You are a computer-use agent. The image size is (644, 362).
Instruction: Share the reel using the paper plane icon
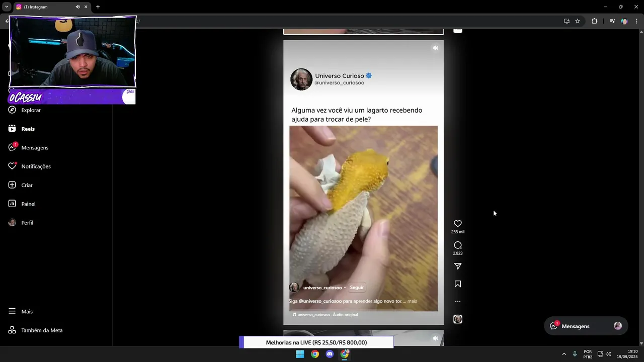(x=458, y=266)
